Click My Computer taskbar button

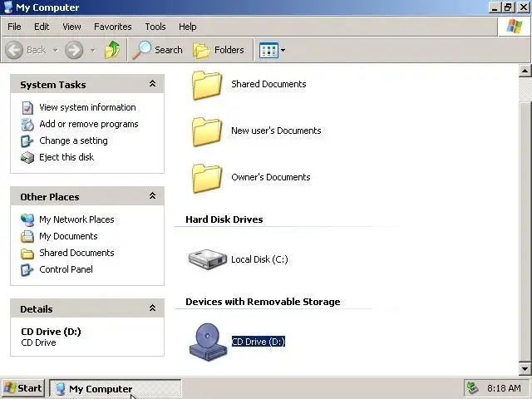coord(116,388)
